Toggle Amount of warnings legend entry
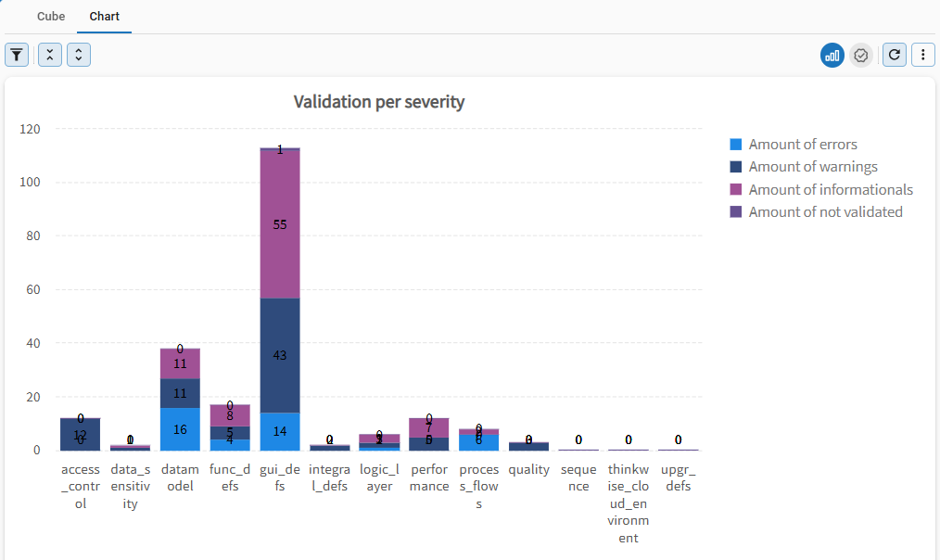This screenshot has width=940, height=560. [x=804, y=167]
